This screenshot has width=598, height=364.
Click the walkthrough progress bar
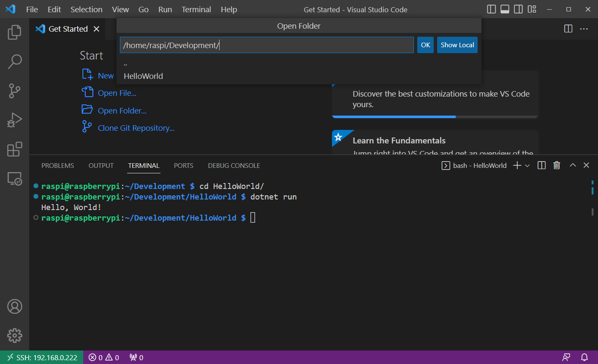435,116
